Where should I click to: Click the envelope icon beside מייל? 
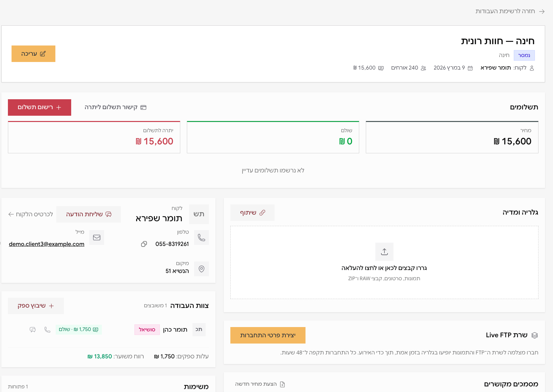[97, 237]
